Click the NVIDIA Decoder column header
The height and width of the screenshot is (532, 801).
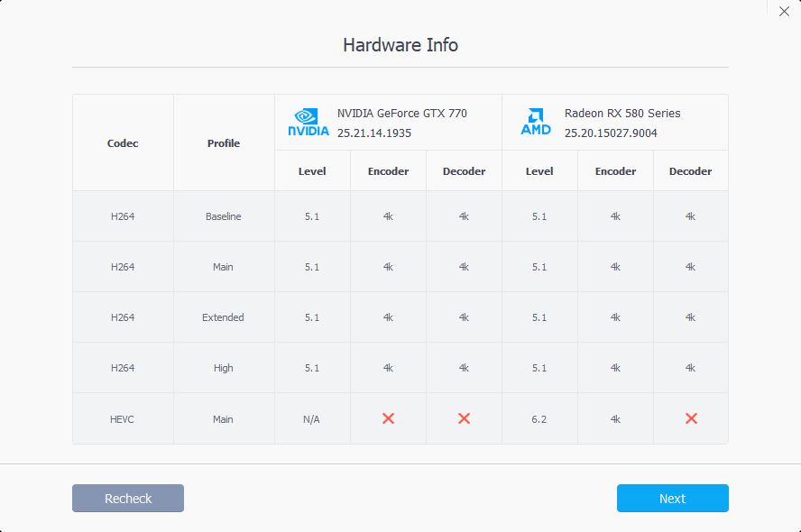coord(464,171)
